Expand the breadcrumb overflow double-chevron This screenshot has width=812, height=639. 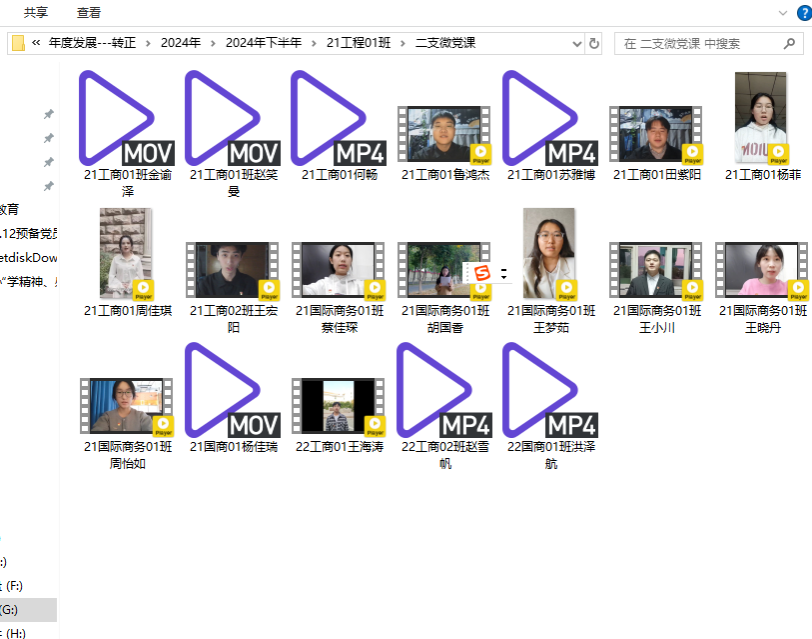pos(37,43)
